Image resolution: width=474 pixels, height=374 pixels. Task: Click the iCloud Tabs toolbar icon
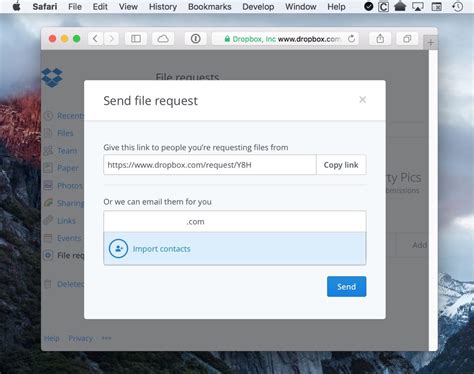coord(163,39)
